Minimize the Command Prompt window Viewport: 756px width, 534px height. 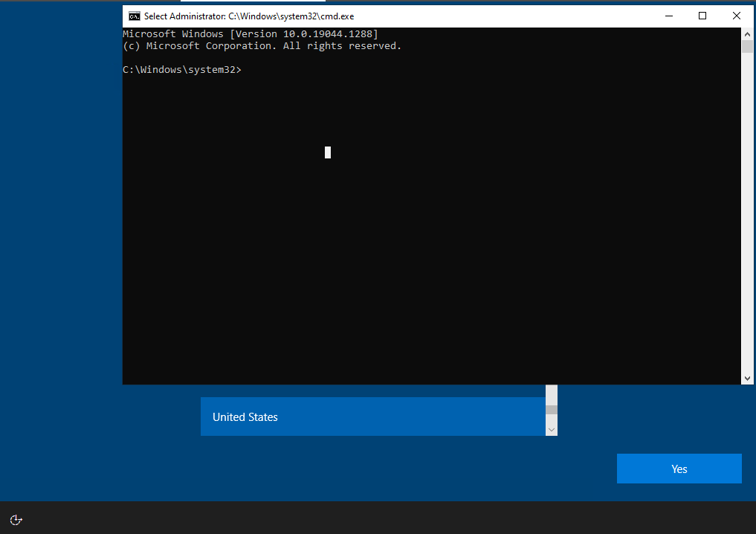668,16
